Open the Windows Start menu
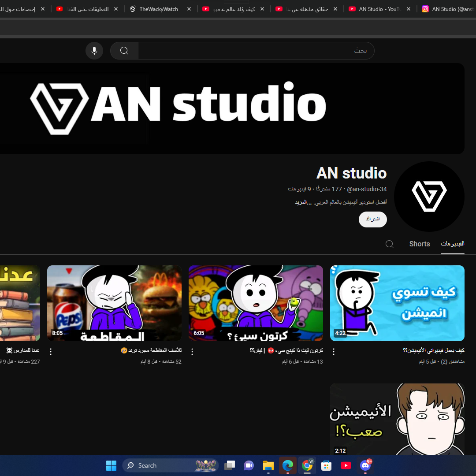Viewport: 476px width, 476px height. tap(111, 465)
